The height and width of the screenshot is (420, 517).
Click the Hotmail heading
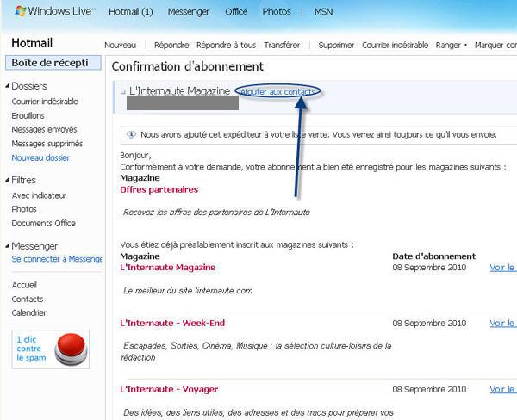[32, 43]
